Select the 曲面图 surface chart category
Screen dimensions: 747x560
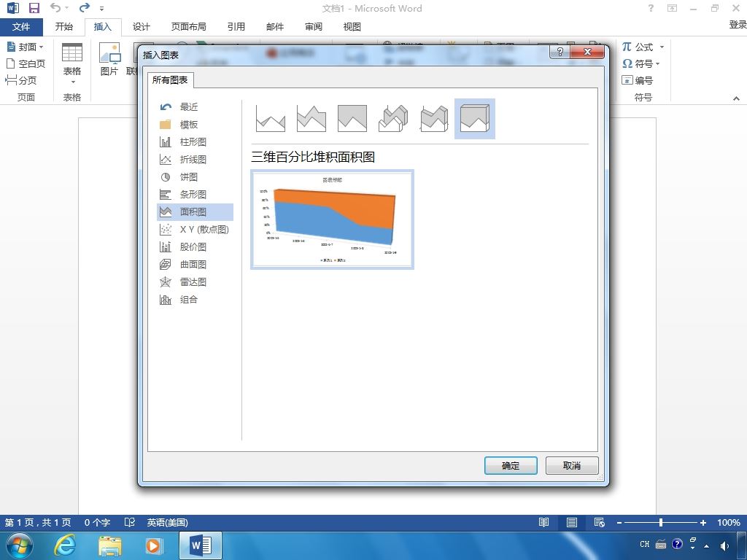195,264
